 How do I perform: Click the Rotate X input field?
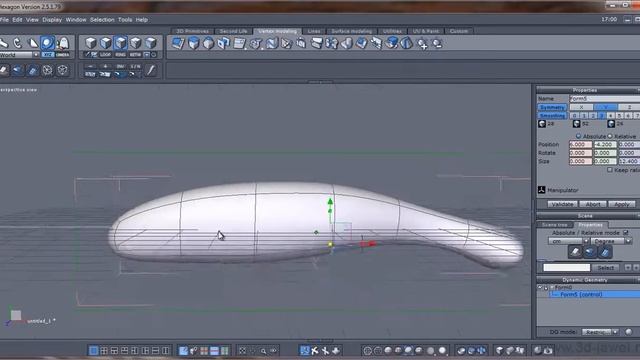click(580, 153)
